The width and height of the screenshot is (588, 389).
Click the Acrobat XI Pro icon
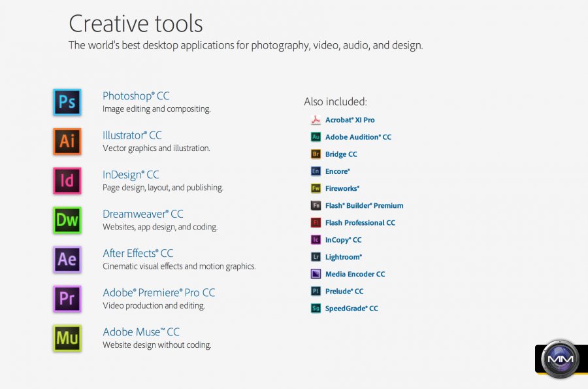(x=316, y=120)
